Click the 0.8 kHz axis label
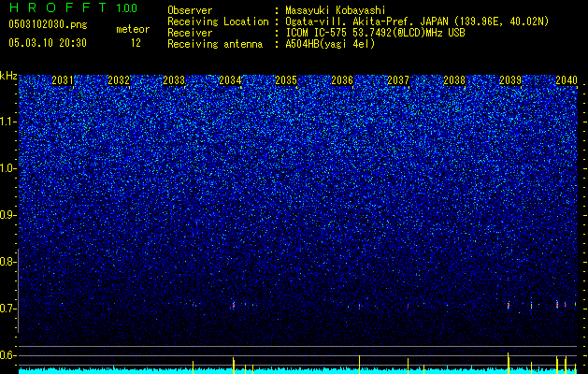The height and width of the screenshot is (374, 588). click(8, 262)
